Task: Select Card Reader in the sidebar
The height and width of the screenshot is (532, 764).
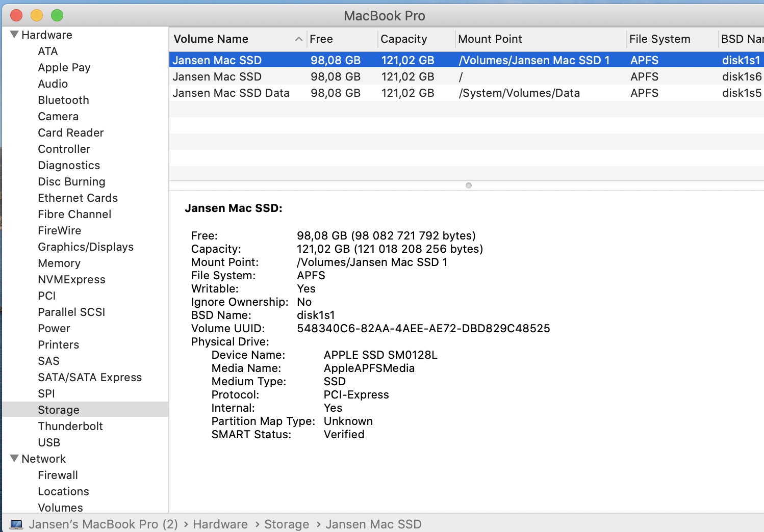Action: coord(71,133)
